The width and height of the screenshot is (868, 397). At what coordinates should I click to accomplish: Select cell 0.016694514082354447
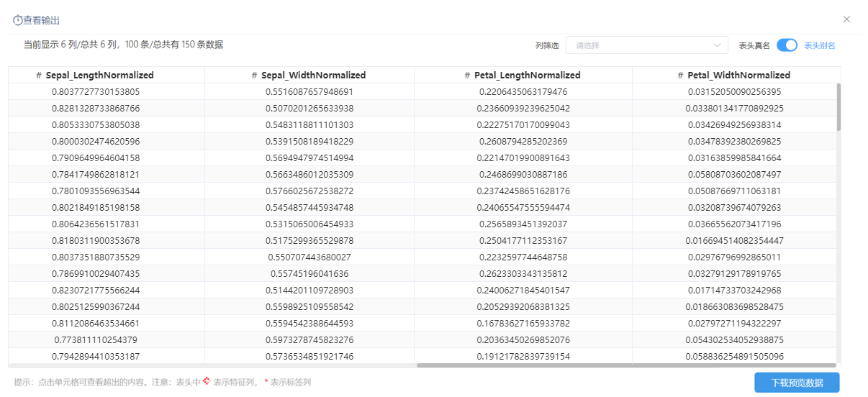pos(734,241)
